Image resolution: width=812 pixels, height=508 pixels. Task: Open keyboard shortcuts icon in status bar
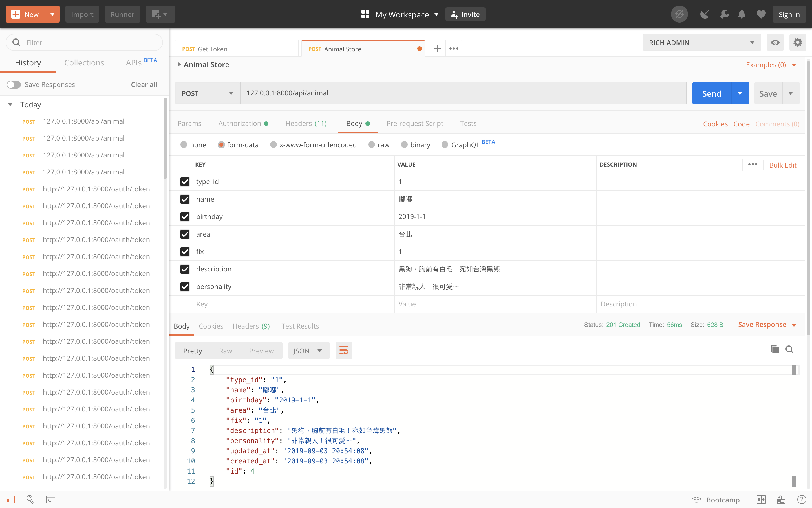[781, 500]
